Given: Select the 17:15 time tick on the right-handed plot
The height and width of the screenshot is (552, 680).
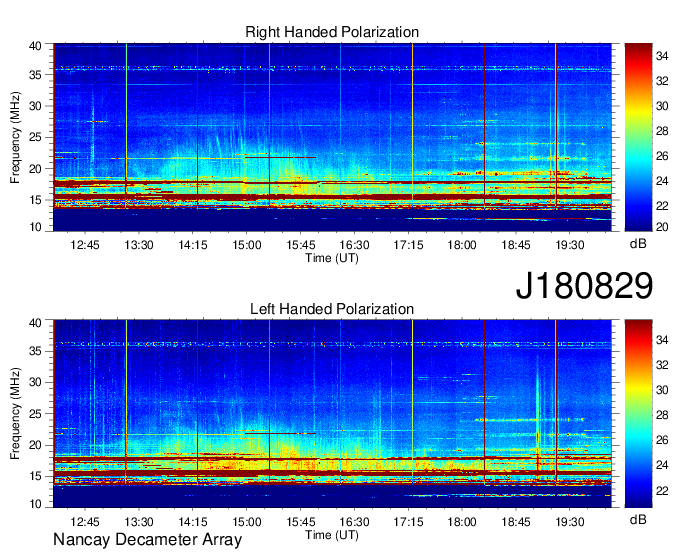Looking at the screenshot, I should (x=408, y=245).
